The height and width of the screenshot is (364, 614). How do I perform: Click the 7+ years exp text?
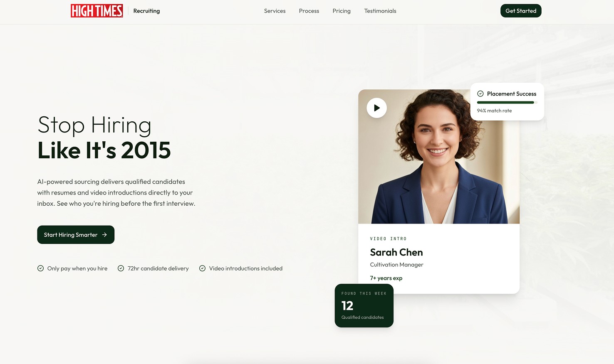pos(386,278)
